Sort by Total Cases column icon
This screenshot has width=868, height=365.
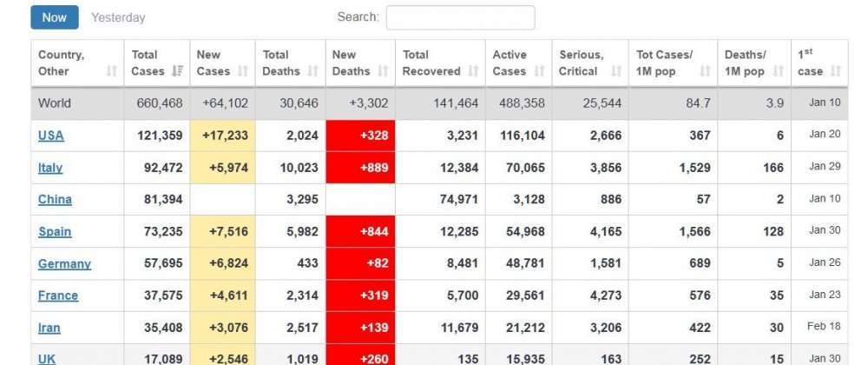point(177,71)
